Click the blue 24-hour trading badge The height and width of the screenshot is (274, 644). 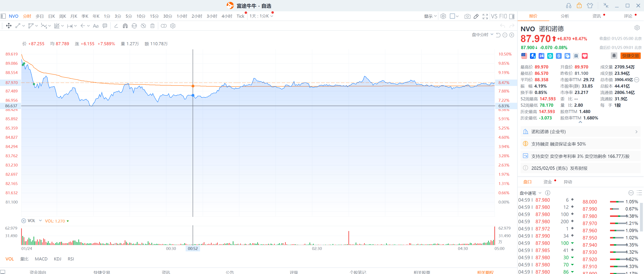pyautogui.click(x=542, y=56)
